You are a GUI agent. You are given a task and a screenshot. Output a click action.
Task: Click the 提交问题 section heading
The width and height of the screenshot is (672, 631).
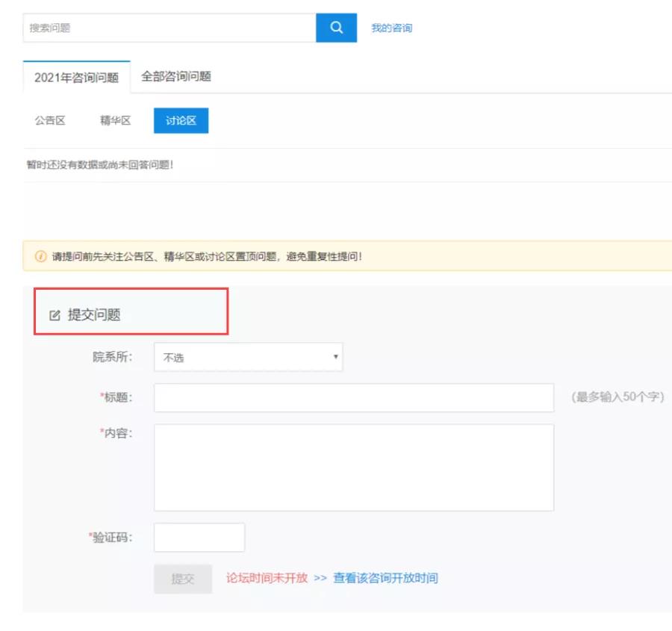pyautogui.click(x=94, y=315)
